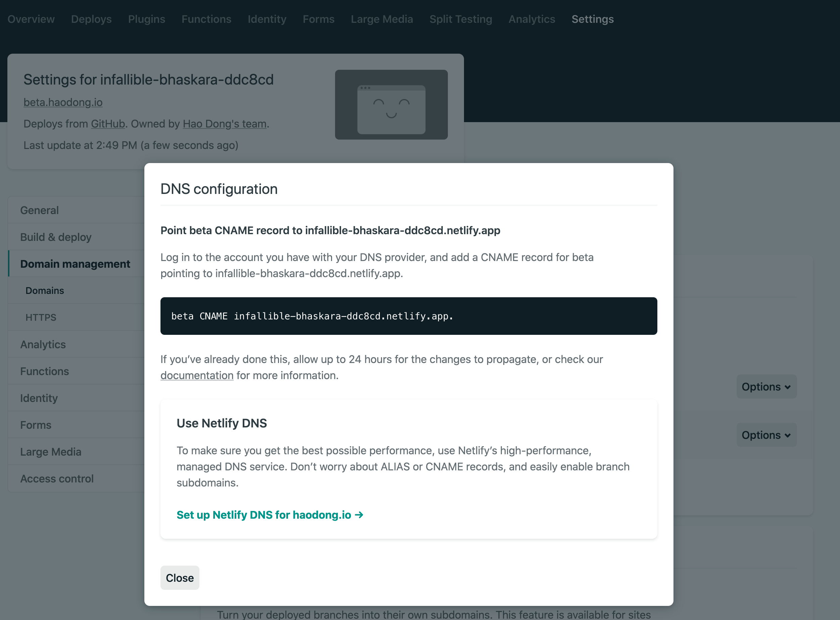The image size is (840, 620).
Task: Select General in left sidebar settings
Action: (x=39, y=210)
